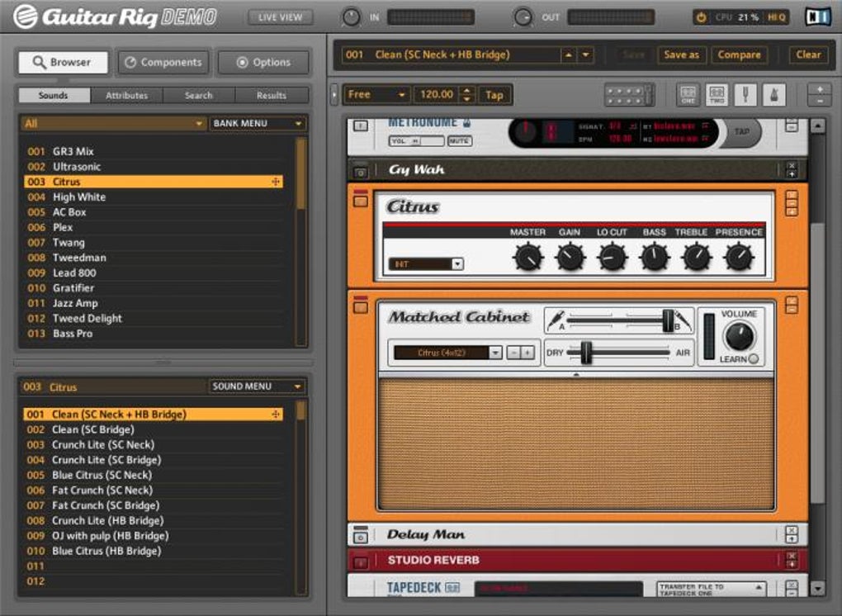This screenshot has width=842, height=616.
Task: Open the Components tab
Action: pyautogui.click(x=163, y=62)
